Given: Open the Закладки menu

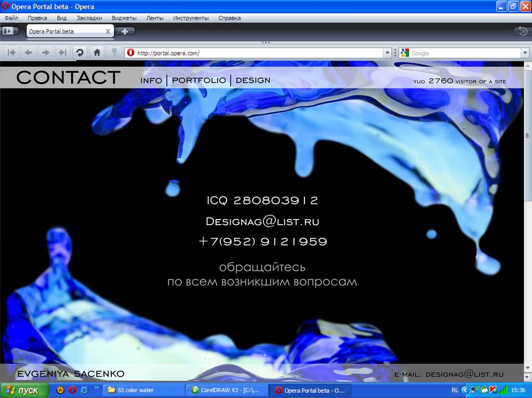Looking at the screenshot, I should tap(89, 18).
